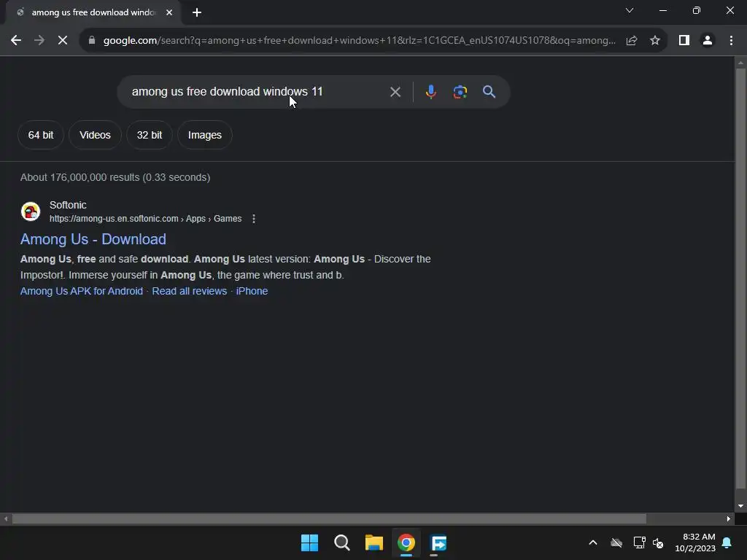Open Windows taskbar search
Viewport: 747px width, 560px height.
click(341, 542)
